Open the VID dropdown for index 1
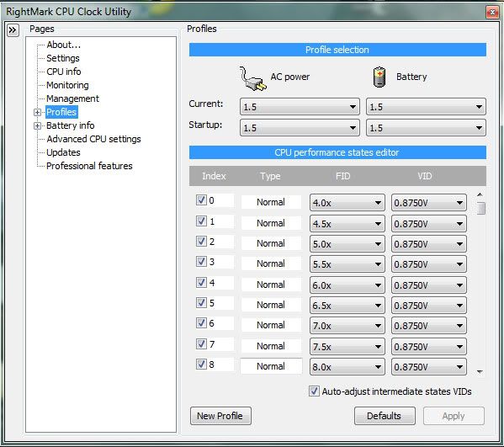Screen dimensions: 504x447 [x=429, y=224]
